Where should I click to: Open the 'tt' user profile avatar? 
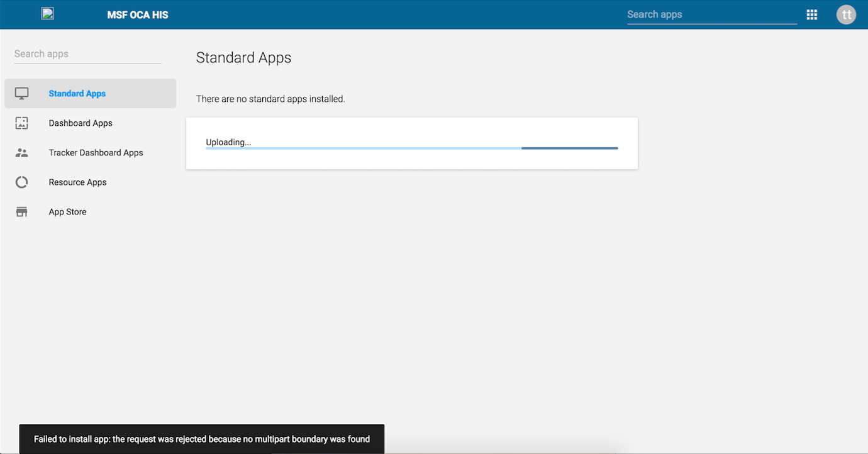tap(846, 14)
